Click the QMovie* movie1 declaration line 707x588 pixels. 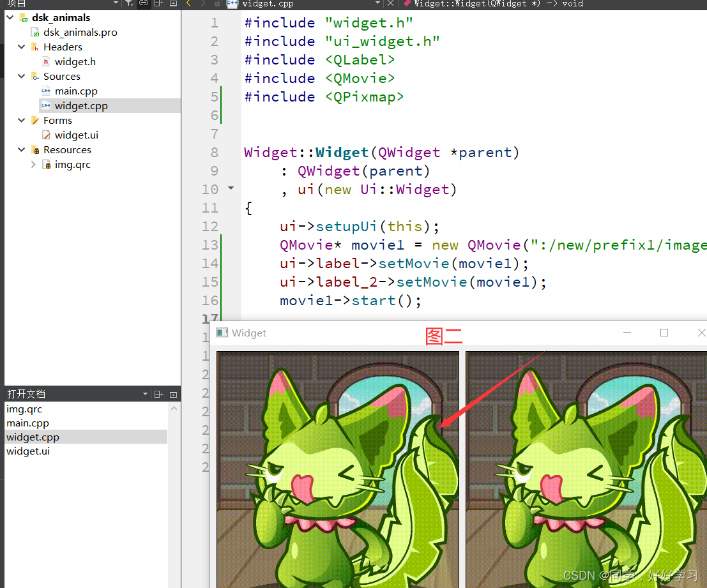pos(493,245)
